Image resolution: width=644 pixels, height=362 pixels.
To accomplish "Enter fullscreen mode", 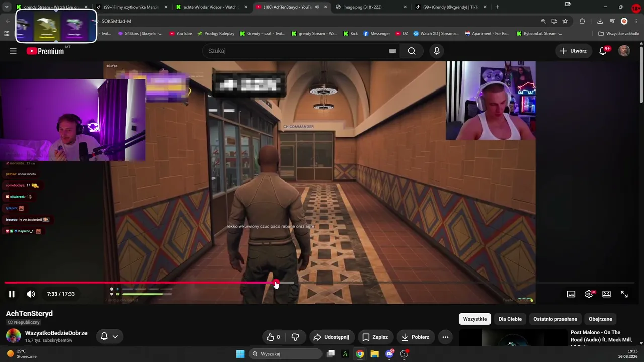I will (x=624, y=294).
